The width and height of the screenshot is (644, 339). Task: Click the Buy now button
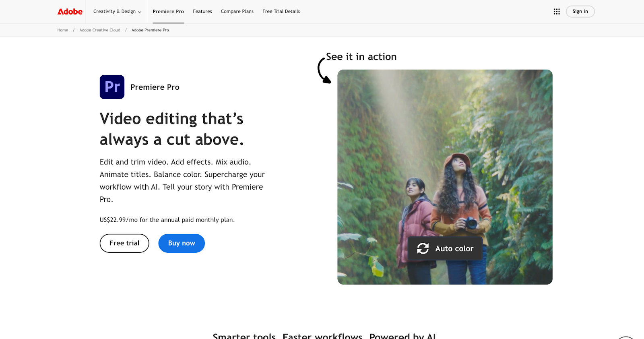tap(182, 243)
